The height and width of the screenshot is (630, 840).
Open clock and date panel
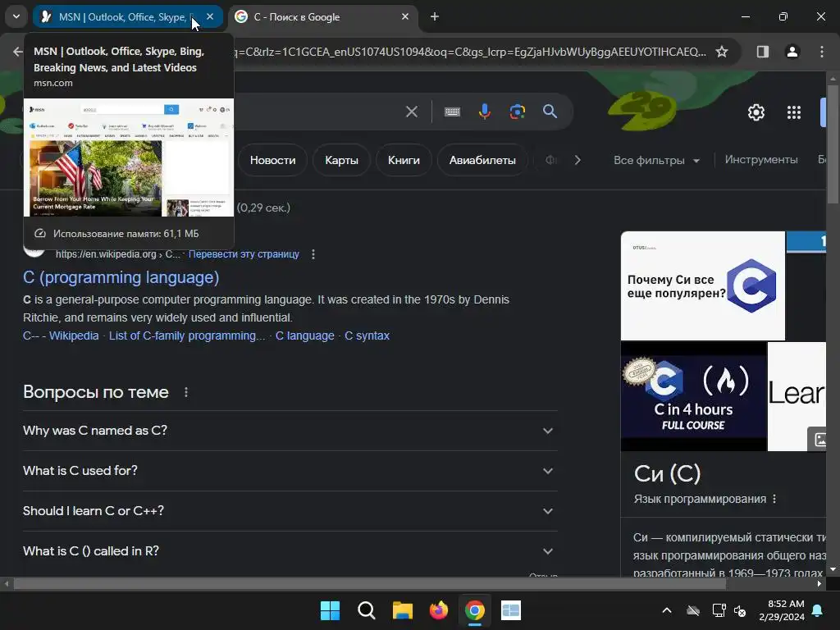[x=782, y=610]
